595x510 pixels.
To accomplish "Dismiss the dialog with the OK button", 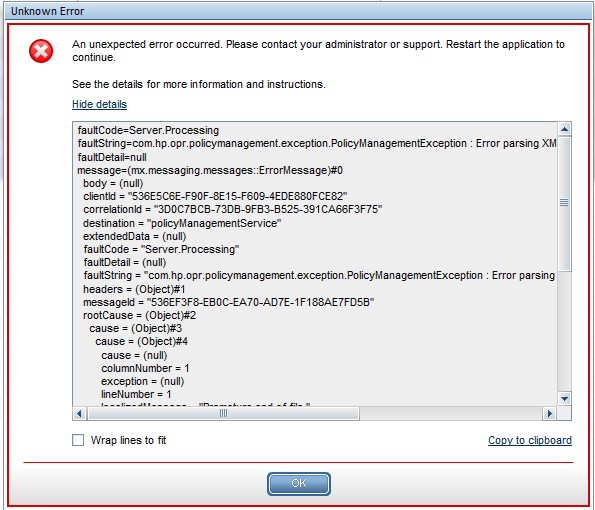I will [x=299, y=483].
